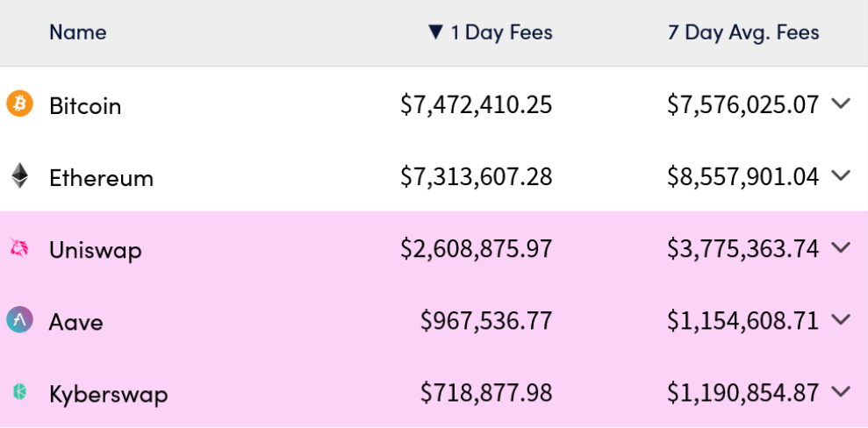Expand the Uniswap row chevron

[841, 247]
